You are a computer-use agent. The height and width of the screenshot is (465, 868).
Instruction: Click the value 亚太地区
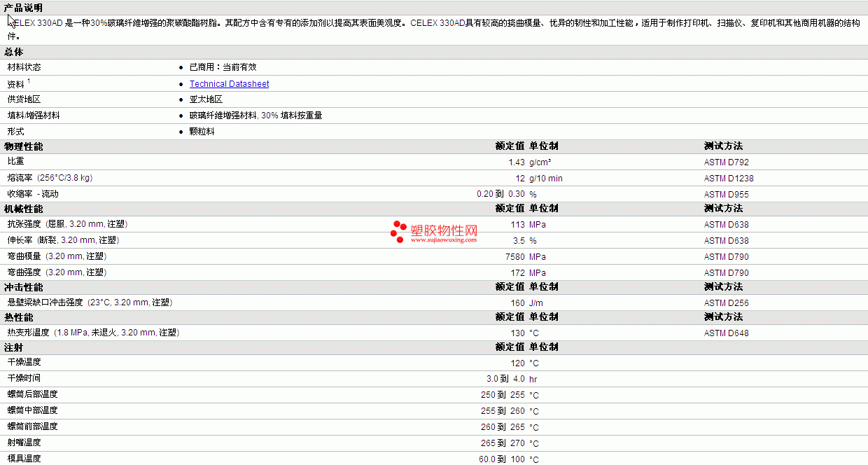click(x=206, y=99)
